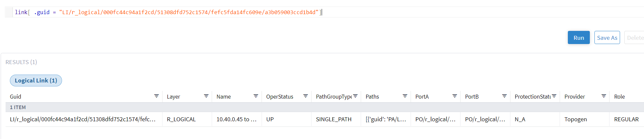This screenshot has height=139, width=644.
Task: Select the LI/r_logical Guid cell
Action: point(82,119)
